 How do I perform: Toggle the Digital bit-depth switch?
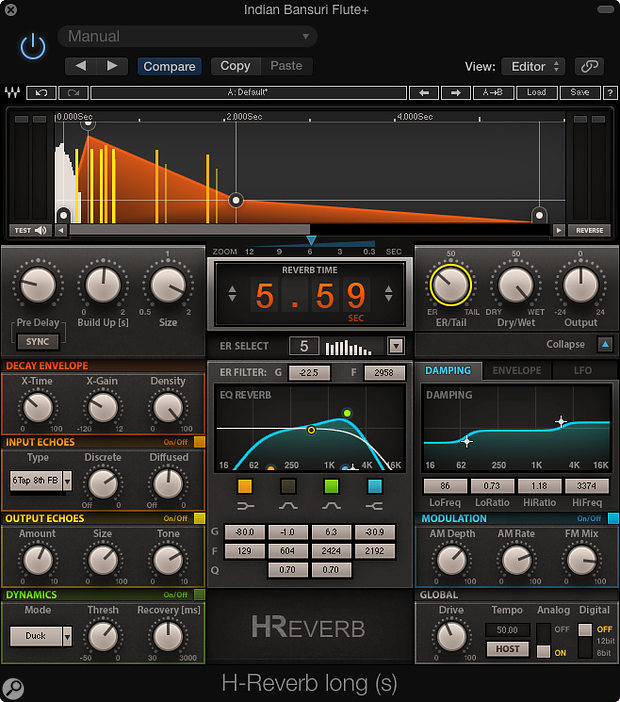[x=585, y=641]
